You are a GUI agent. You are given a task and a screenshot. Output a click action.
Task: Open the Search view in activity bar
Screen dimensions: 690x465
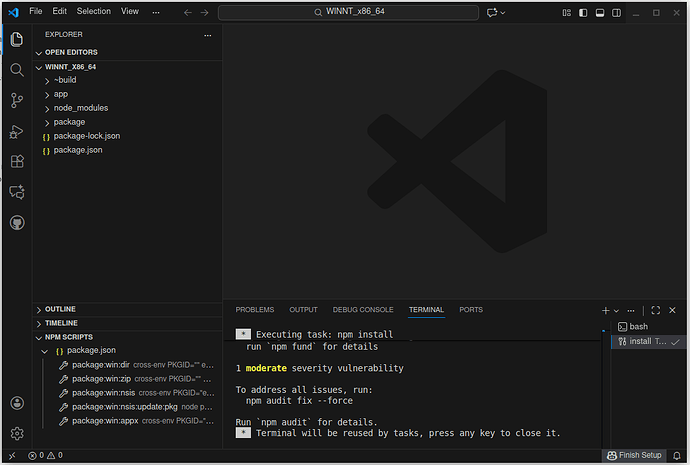(17, 70)
